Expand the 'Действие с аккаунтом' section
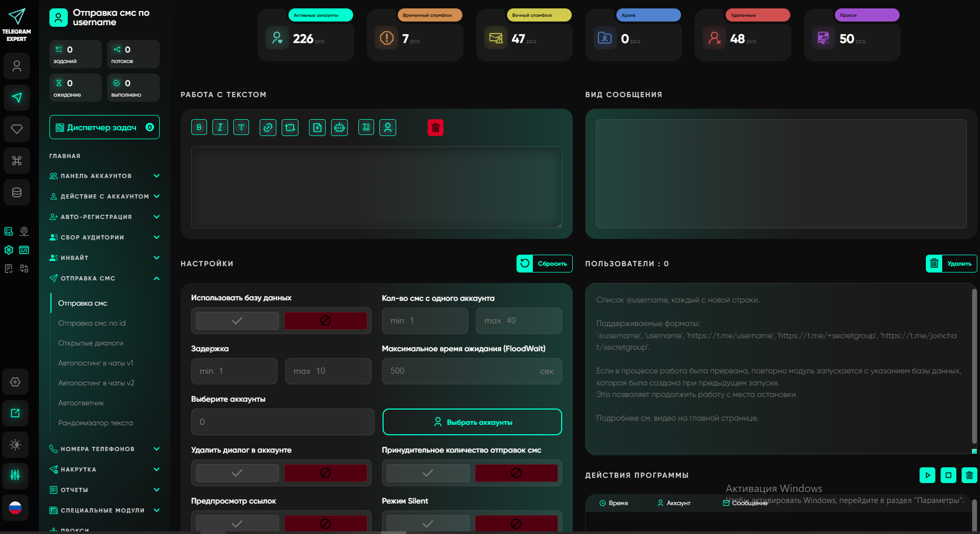This screenshot has height=534, width=980. tap(104, 196)
